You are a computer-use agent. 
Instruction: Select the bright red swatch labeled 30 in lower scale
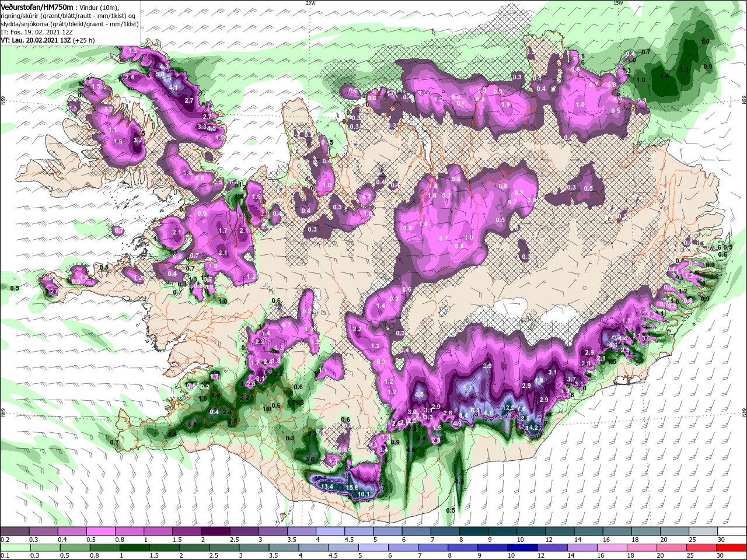tap(731, 548)
